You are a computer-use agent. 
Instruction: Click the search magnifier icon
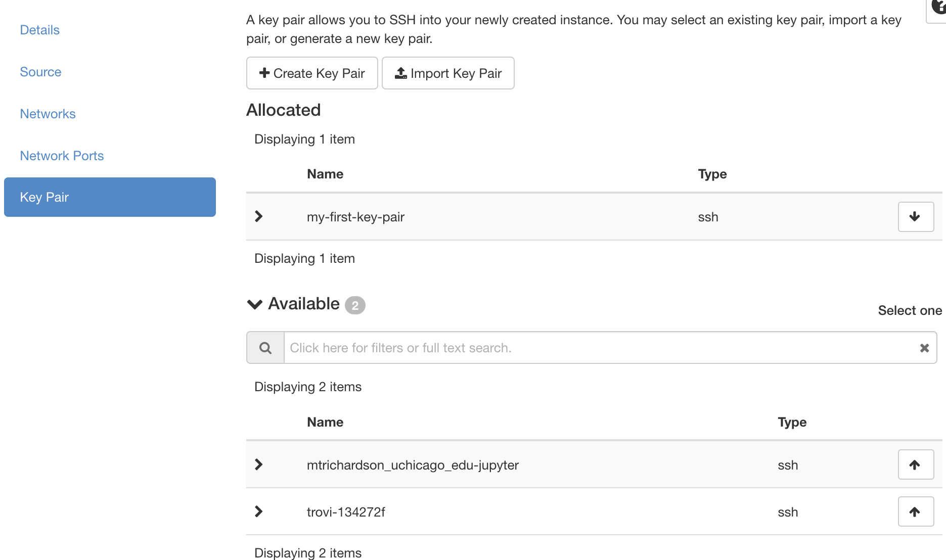(x=265, y=348)
